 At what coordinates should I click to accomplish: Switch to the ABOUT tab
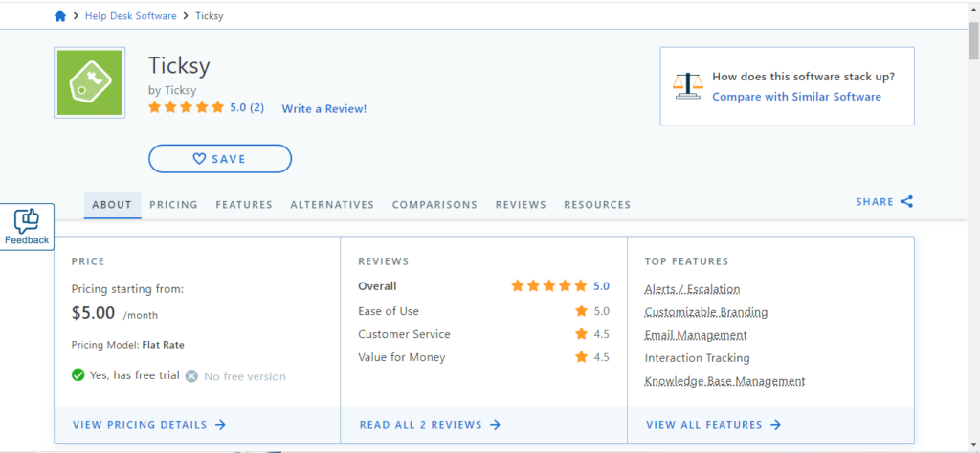pyautogui.click(x=113, y=205)
